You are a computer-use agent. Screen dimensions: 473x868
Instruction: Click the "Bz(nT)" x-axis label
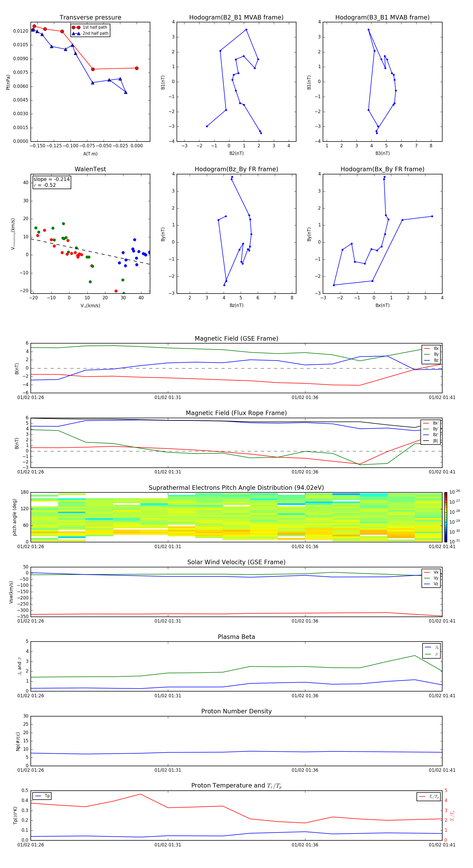click(236, 305)
